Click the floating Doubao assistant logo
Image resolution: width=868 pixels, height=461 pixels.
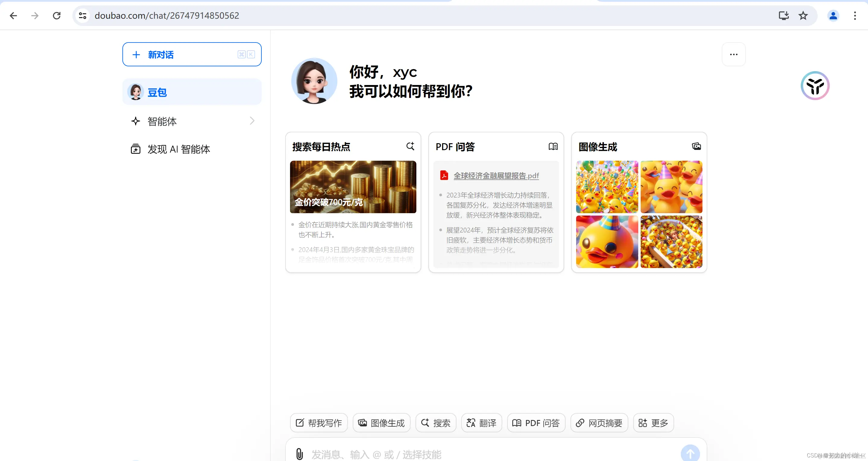(815, 85)
